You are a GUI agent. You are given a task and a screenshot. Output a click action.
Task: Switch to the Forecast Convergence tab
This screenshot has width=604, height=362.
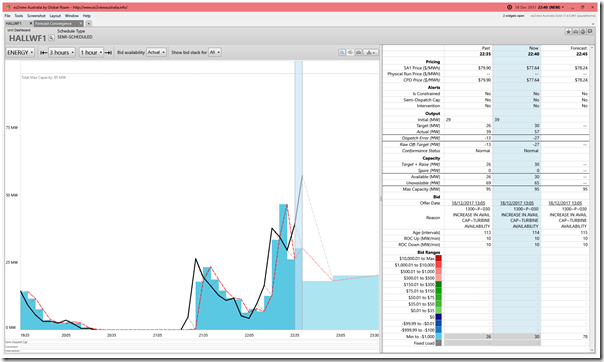pyautogui.click(x=53, y=23)
